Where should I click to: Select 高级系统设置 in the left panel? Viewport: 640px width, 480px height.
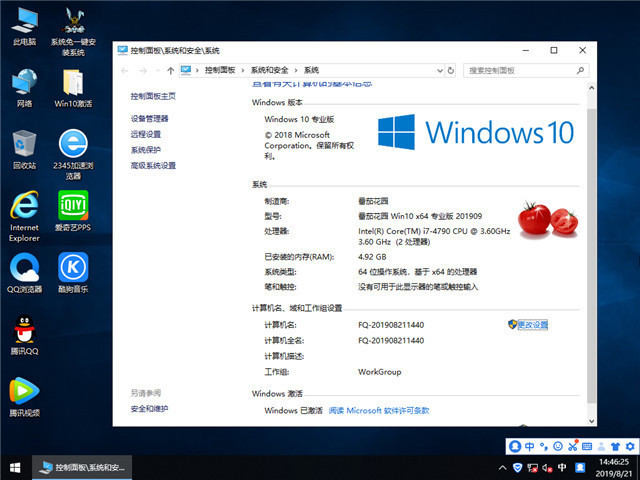[x=152, y=165]
